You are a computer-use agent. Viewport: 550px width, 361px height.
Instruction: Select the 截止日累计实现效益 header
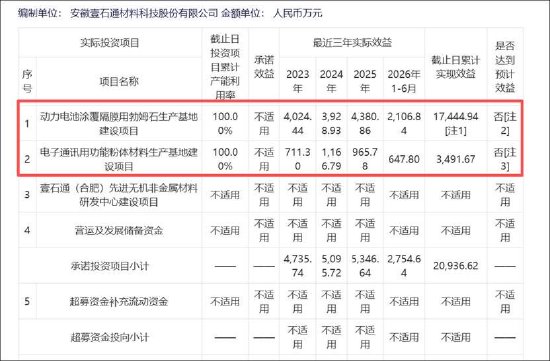coord(455,67)
